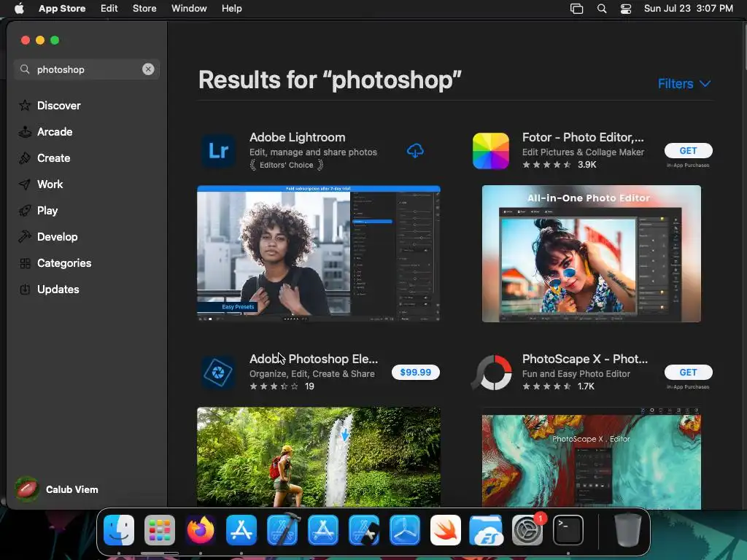Buy Adobe Photoshop Elements for $99.99
The height and width of the screenshot is (560, 747).
pyautogui.click(x=415, y=373)
